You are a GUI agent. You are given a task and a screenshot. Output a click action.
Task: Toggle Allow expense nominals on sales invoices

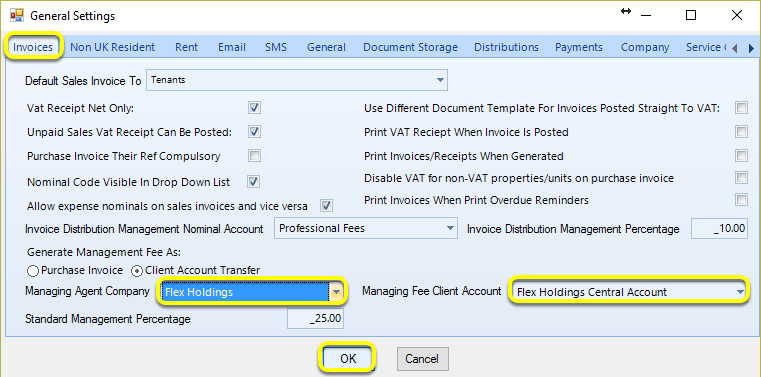pyautogui.click(x=326, y=206)
